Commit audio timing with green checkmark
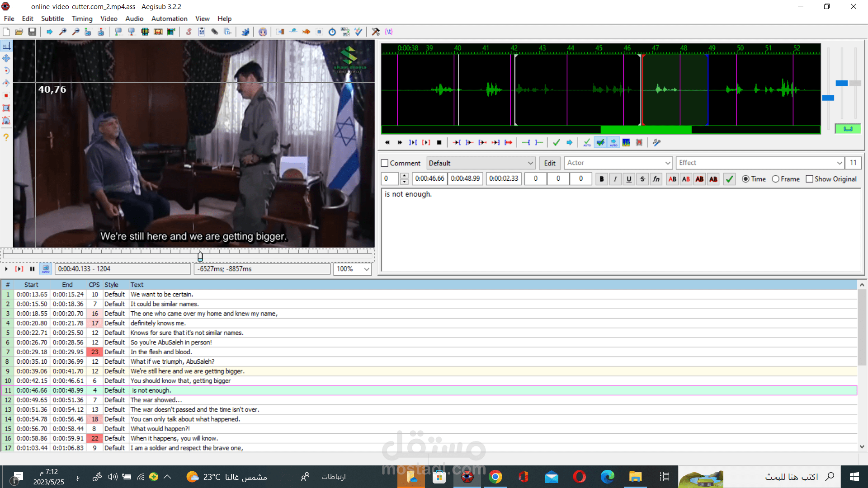This screenshot has width=868, height=488. [557, 142]
